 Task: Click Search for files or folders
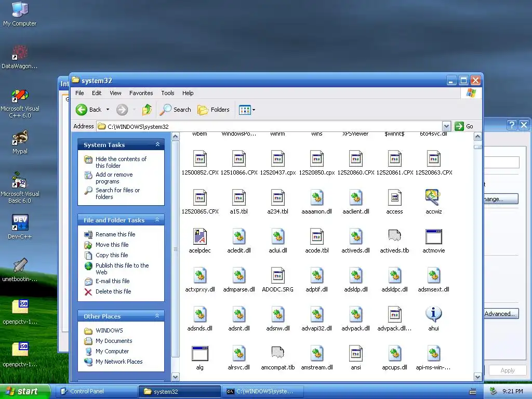[x=117, y=193]
